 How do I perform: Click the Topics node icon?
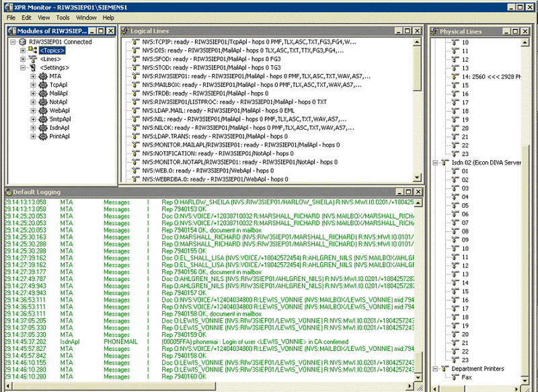32,50
